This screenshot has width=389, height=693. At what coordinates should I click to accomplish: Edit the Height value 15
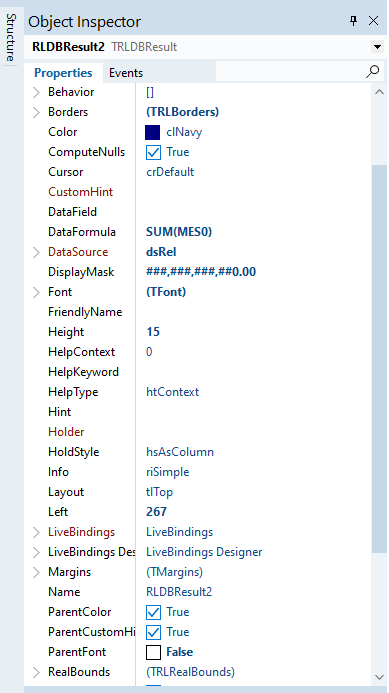(x=153, y=332)
